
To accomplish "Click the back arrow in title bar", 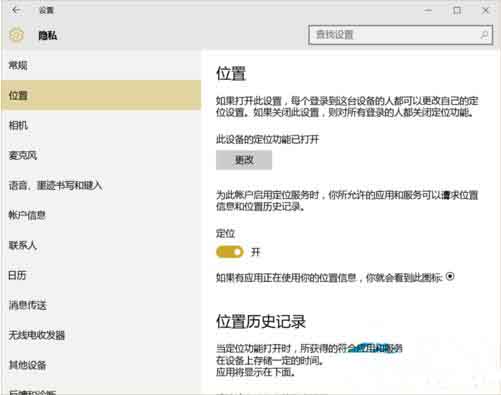I will point(16,11).
